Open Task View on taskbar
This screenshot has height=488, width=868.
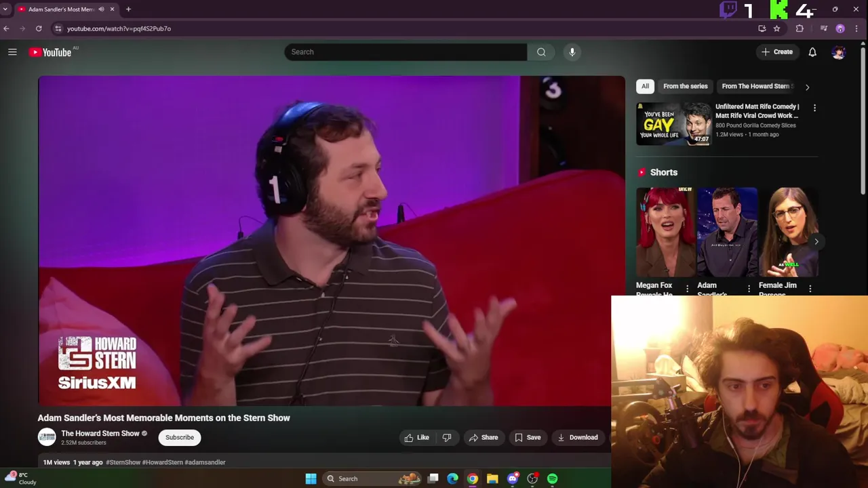[x=433, y=479]
